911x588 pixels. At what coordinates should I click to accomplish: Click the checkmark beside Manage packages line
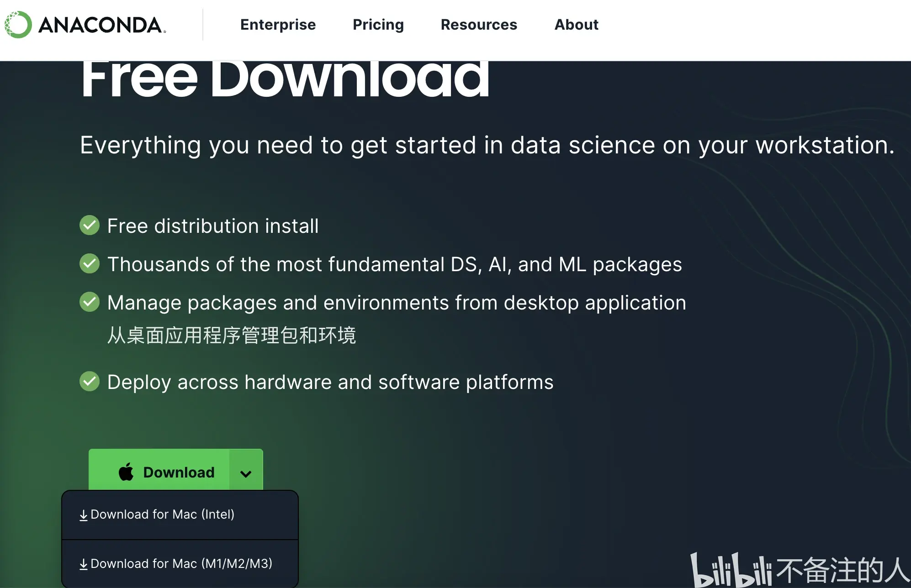pyautogui.click(x=90, y=302)
